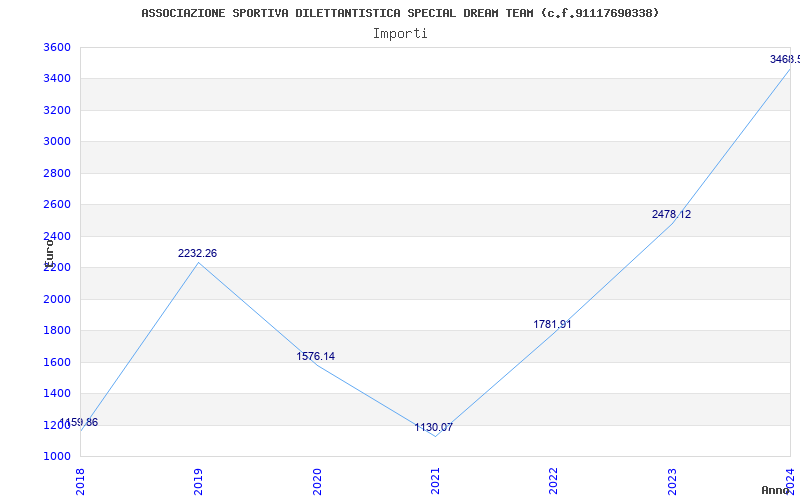800x500 pixels.
Task: Select the 1576.14 data point label
Action: 315,357
